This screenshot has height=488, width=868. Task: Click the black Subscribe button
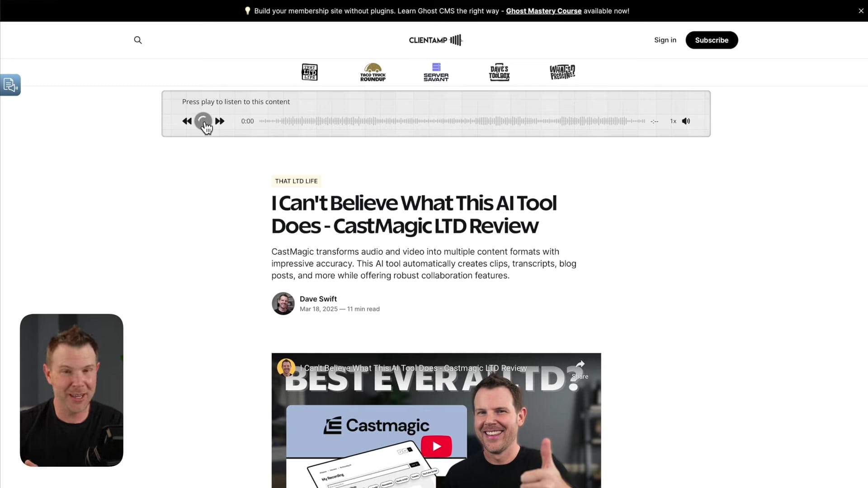click(x=712, y=40)
